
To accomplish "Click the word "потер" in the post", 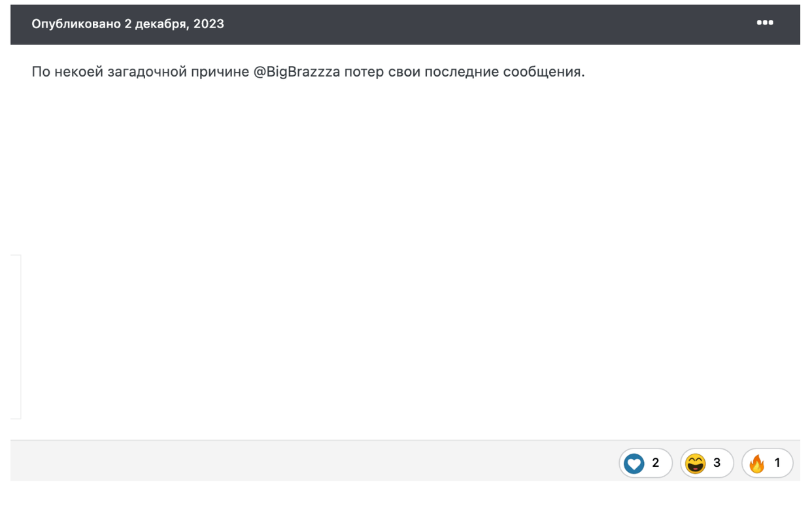I will tap(364, 72).
